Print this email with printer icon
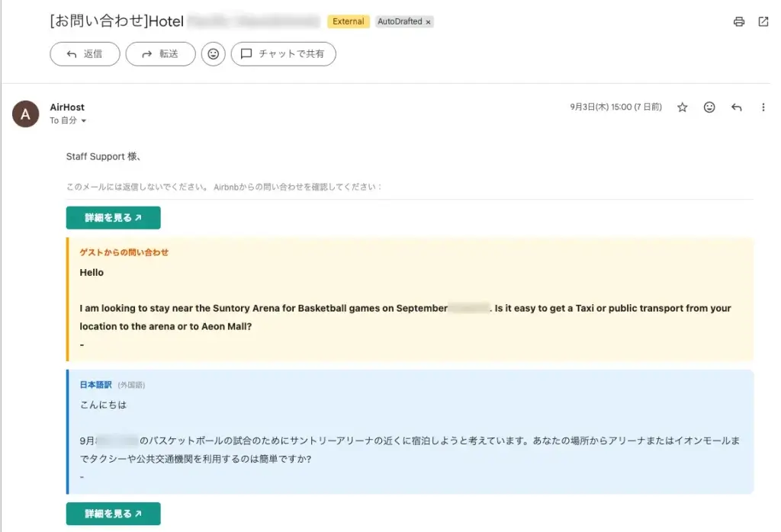The image size is (781, 532). tap(738, 21)
